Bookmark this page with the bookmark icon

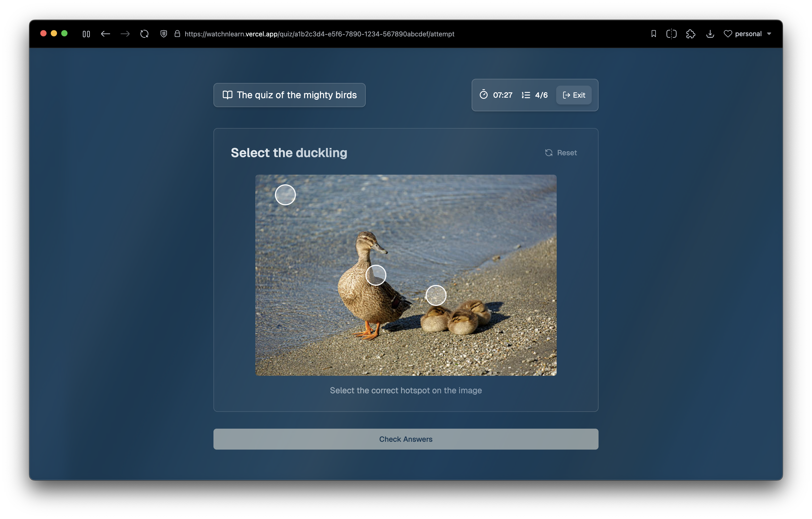tap(653, 34)
